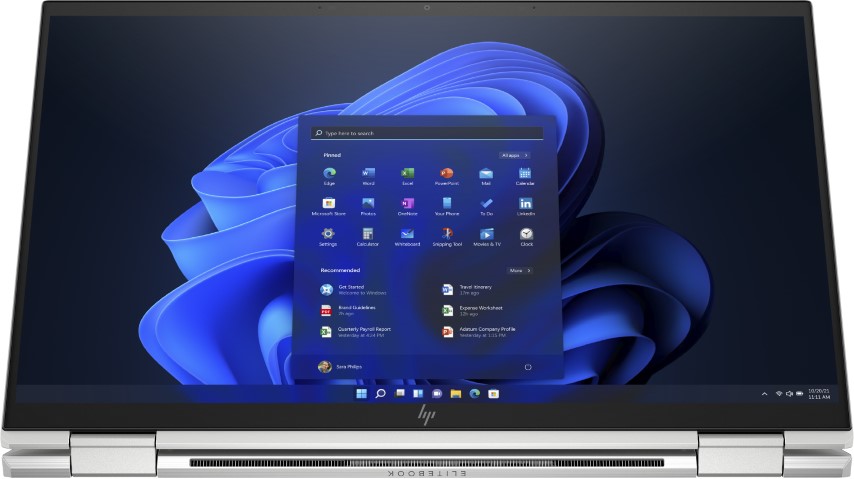Open the Mail app

click(486, 176)
